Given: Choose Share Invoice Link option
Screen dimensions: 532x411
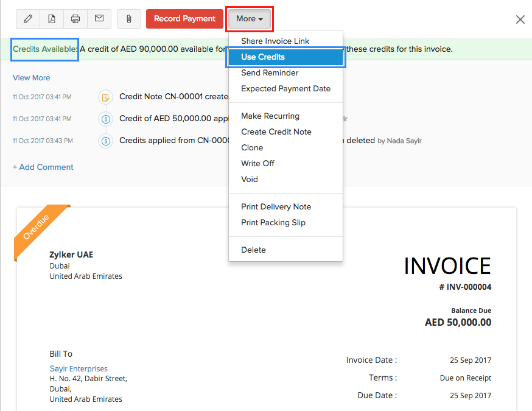Looking at the screenshot, I should tap(275, 41).
